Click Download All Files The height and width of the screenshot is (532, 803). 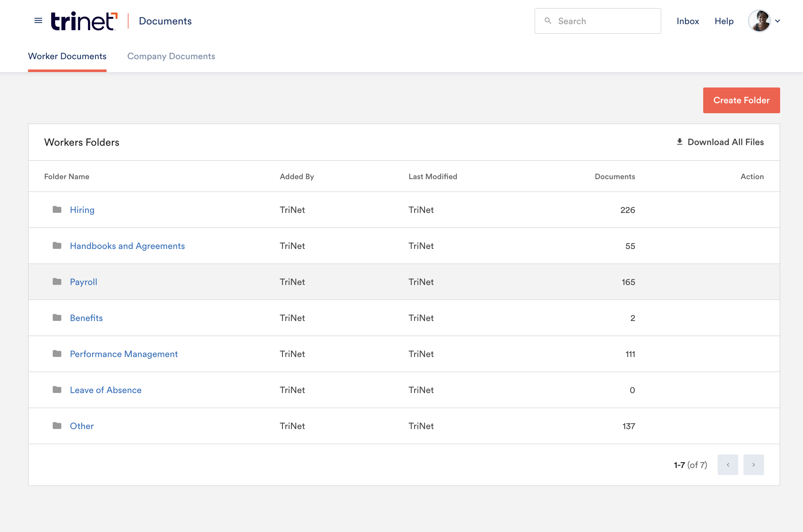pyautogui.click(x=720, y=142)
